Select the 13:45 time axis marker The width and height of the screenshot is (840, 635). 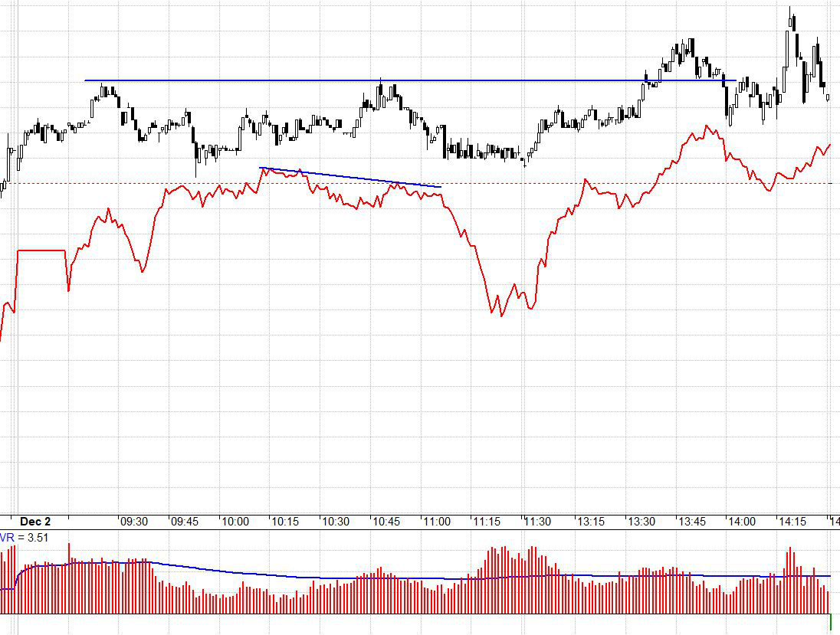tap(691, 522)
